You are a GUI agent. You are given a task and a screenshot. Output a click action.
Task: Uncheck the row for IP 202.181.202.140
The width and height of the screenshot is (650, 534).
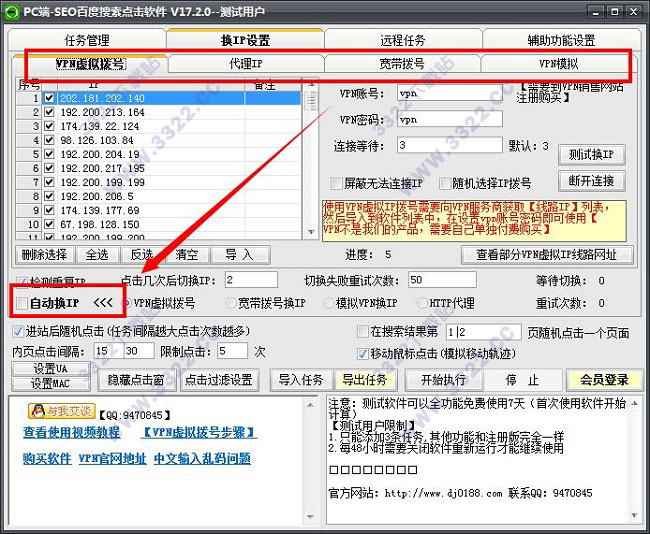(49, 98)
